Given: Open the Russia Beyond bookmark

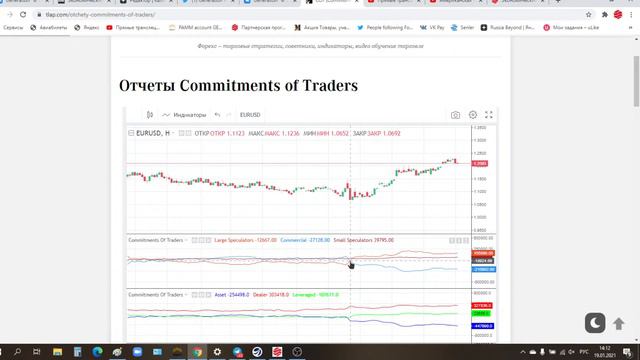Looking at the screenshot, I should (507, 28).
